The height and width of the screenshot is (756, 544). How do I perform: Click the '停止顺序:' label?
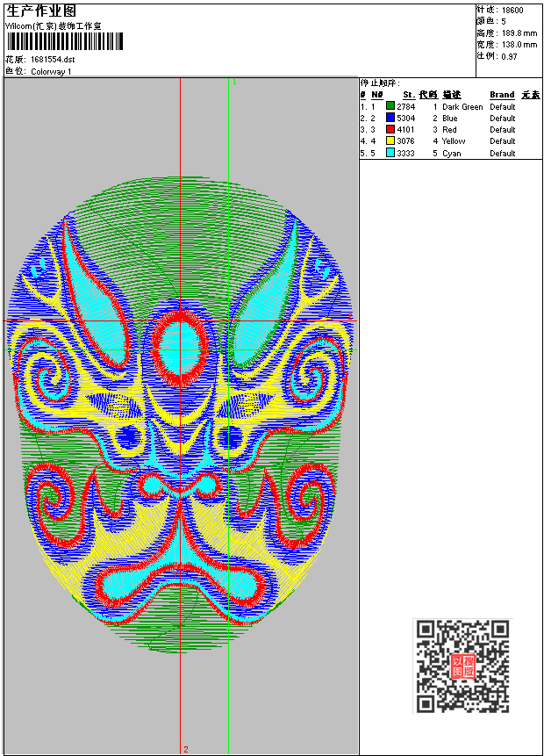click(x=380, y=83)
